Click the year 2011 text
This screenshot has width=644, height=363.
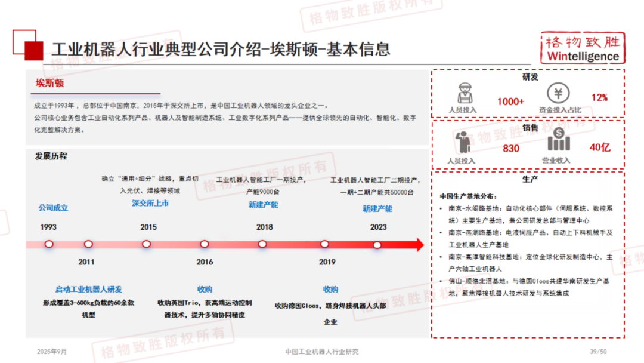pos(86,262)
